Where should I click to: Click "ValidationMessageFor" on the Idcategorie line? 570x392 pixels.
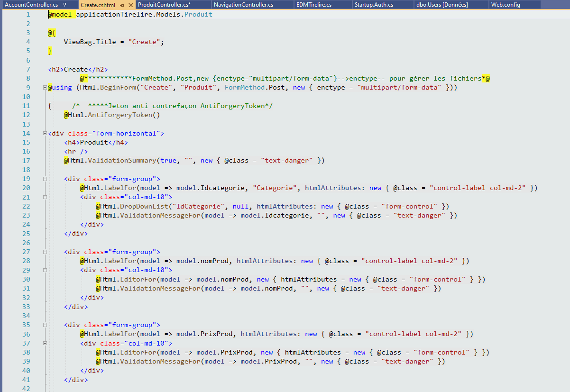[160, 216]
